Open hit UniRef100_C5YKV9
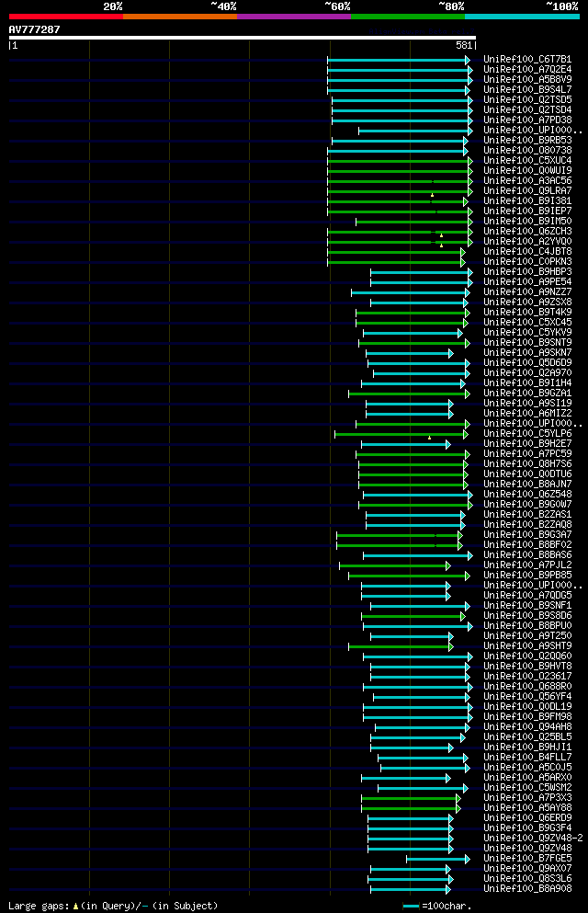The width and height of the screenshot is (588, 913). click(x=527, y=333)
